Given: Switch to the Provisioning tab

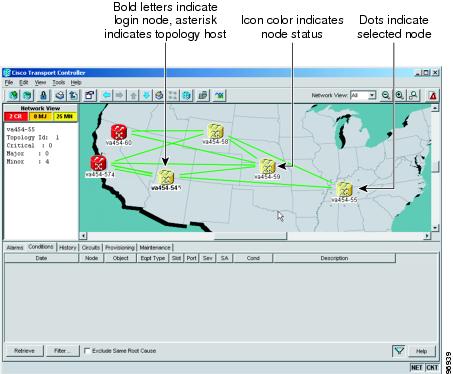Looking at the screenshot, I should click(x=120, y=248).
